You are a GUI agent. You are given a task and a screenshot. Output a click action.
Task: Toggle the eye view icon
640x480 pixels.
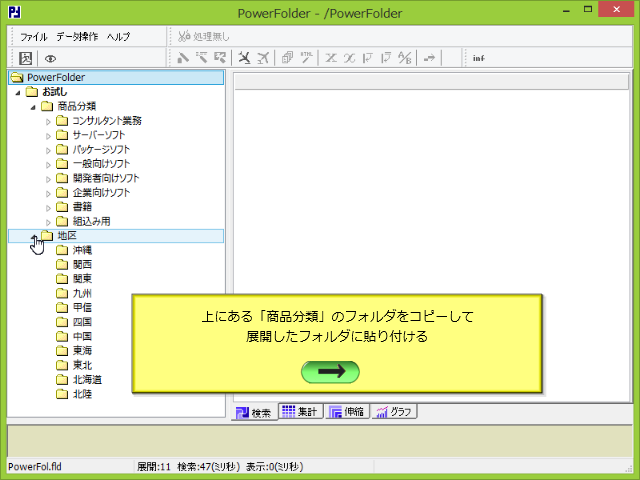coord(50,59)
